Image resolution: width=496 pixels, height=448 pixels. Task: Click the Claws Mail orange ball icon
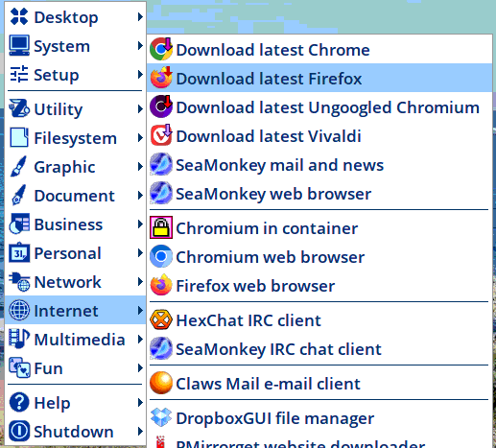tap(161, 383)
